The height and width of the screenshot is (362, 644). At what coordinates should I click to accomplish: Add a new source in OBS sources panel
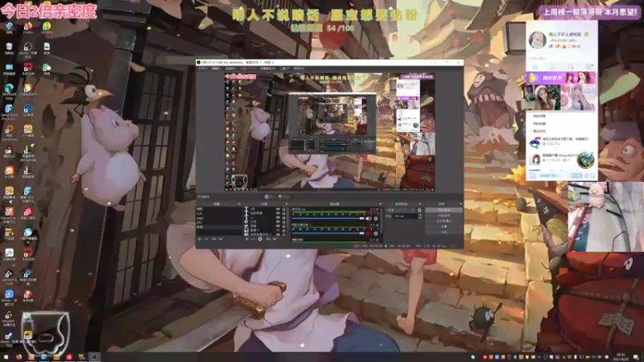(246, 239)
